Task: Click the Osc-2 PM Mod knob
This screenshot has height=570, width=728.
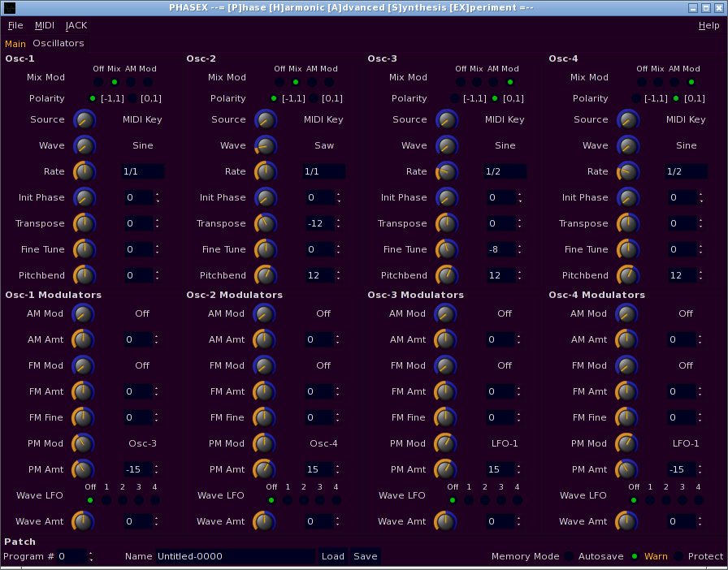Action: click(264, 444)
